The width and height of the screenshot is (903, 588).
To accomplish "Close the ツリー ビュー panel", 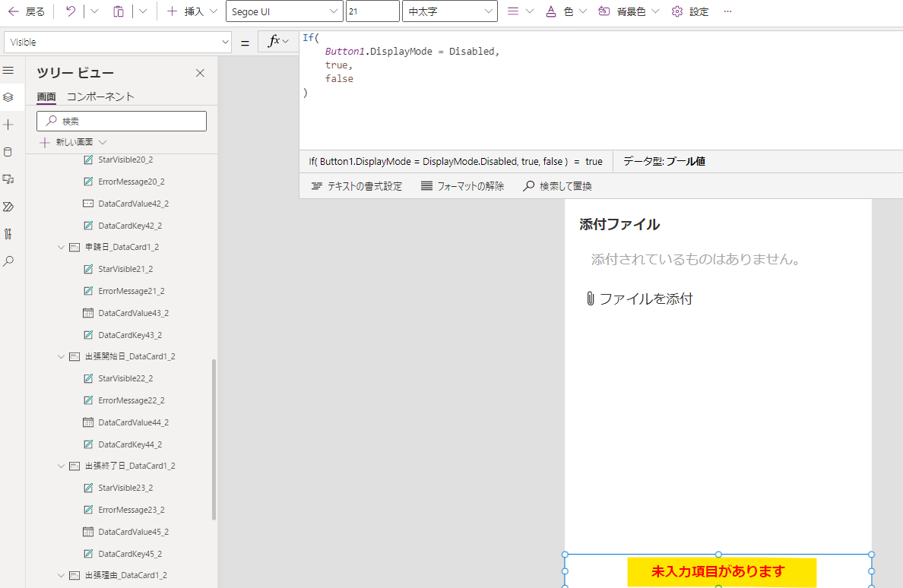I will point(200,73).
